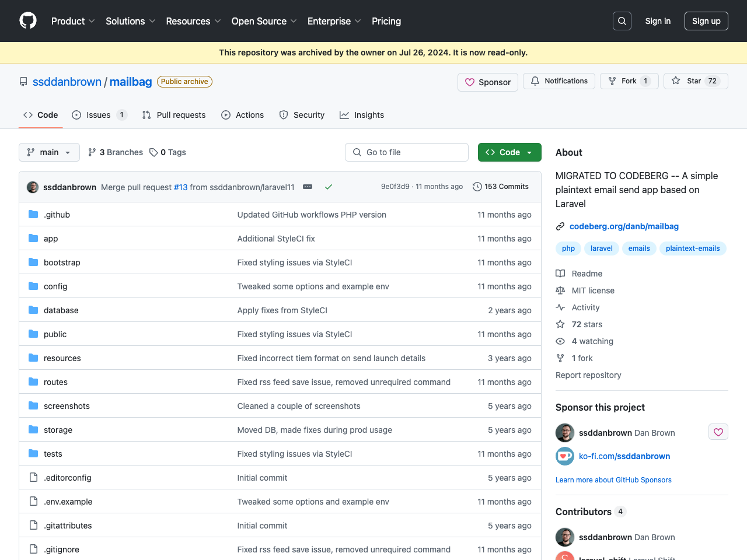Click the ko-fi logo icon
Screen dimensions: 747x560
click(565, 456)
